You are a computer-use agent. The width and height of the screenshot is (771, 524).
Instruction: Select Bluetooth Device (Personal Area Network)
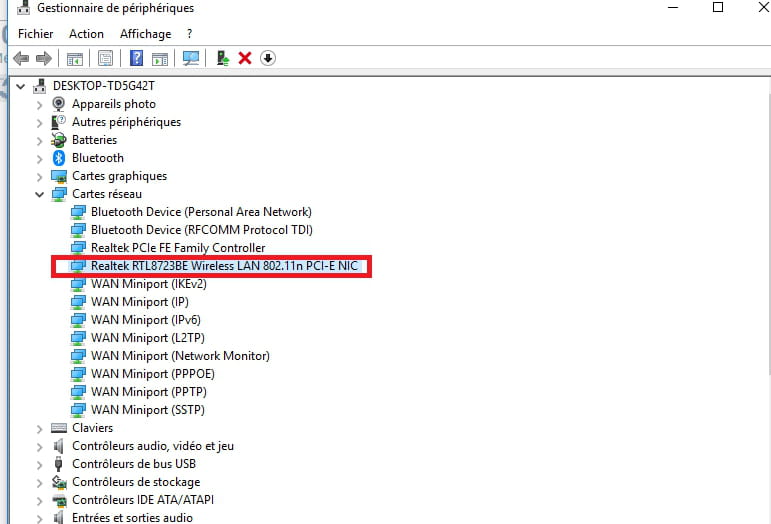pyautogui.click(x=201, y=212)
